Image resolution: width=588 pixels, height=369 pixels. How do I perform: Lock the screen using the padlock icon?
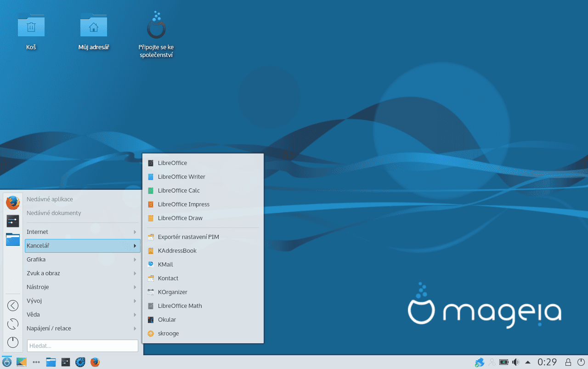tap(568, 362)
